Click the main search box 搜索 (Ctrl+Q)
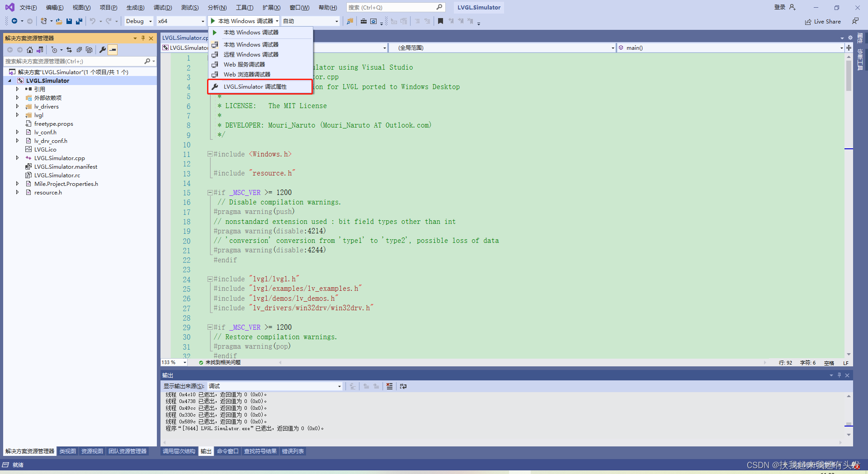 click(x=396, y=7)
